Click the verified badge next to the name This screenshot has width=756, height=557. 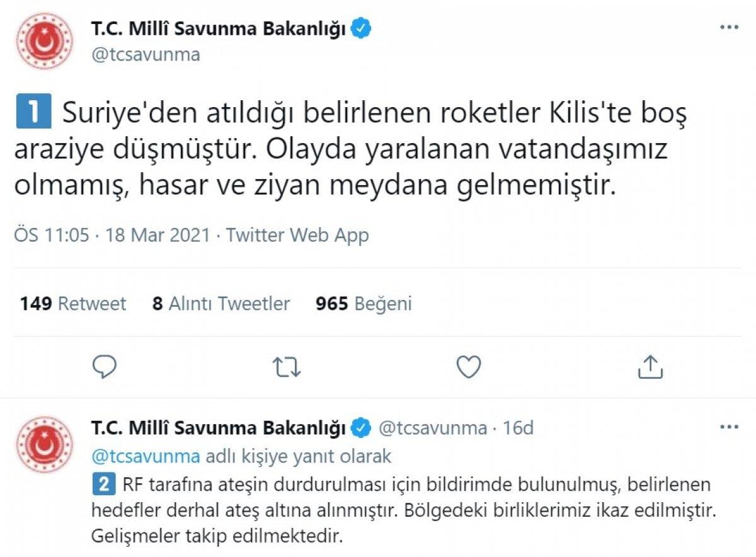click(360, 27)
